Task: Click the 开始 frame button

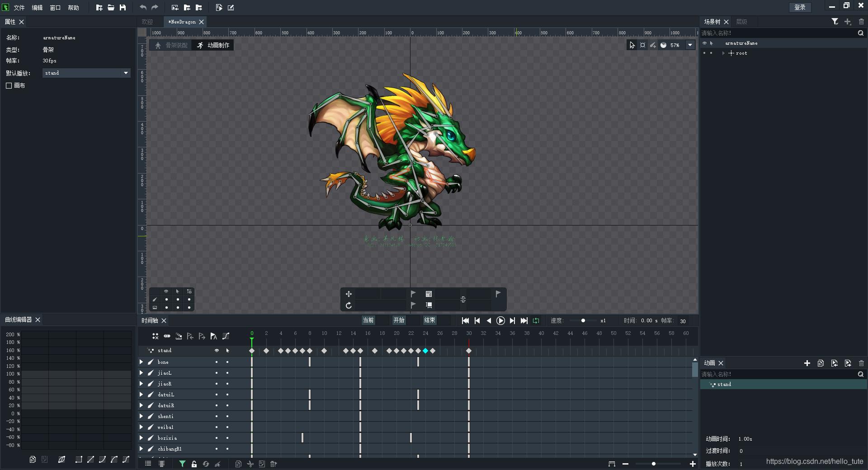Action: click(399, 320)
